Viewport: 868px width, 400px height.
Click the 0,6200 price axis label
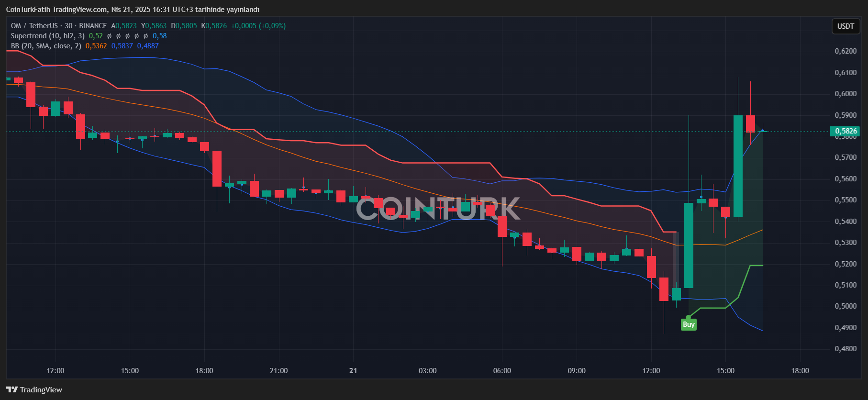click(846, 51)
